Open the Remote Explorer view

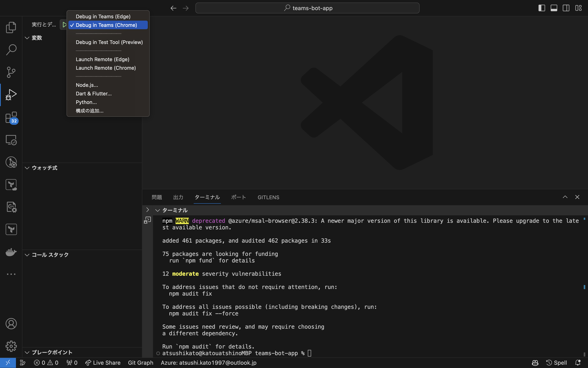pos(11,140)
